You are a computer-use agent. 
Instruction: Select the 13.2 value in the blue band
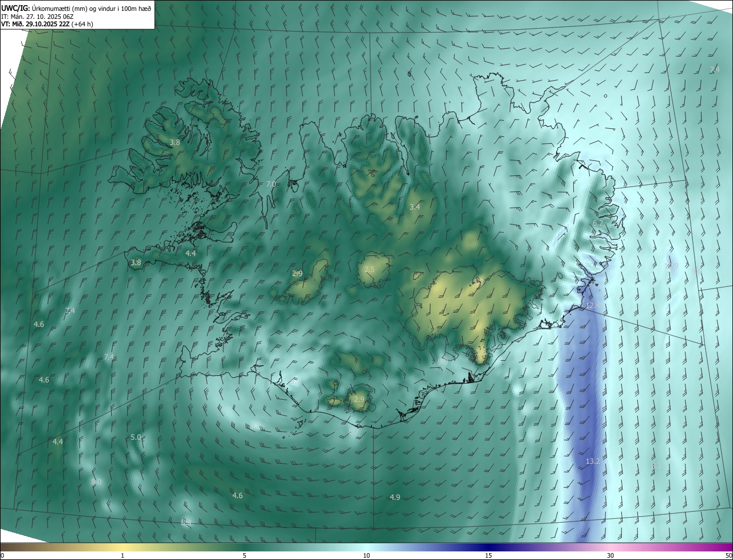pyautogui.click(x=593, y=461)
